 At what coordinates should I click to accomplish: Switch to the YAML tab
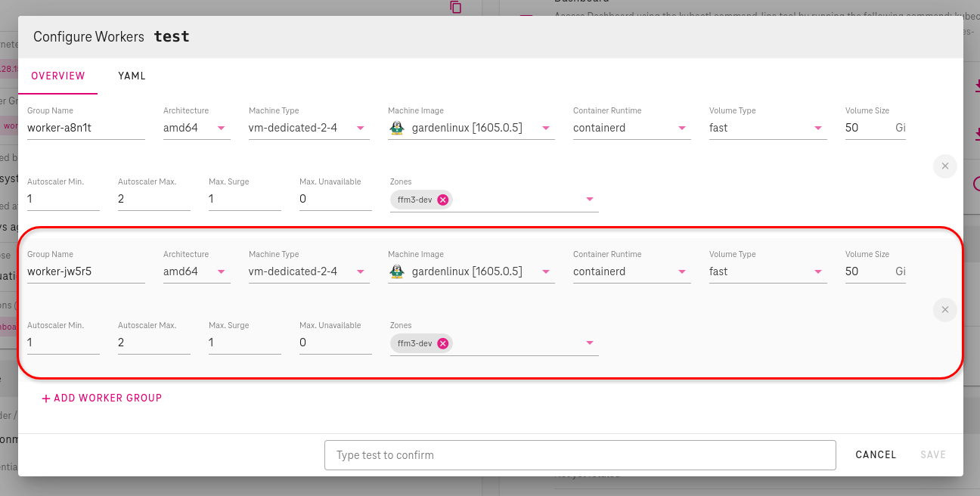click(x=132, y=76)
